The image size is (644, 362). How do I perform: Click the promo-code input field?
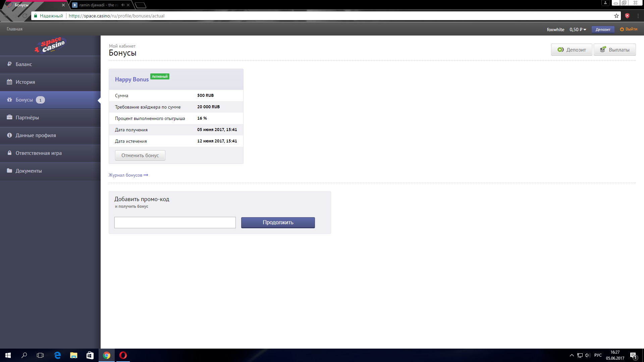pyautogui.click(x=175, y=223)
